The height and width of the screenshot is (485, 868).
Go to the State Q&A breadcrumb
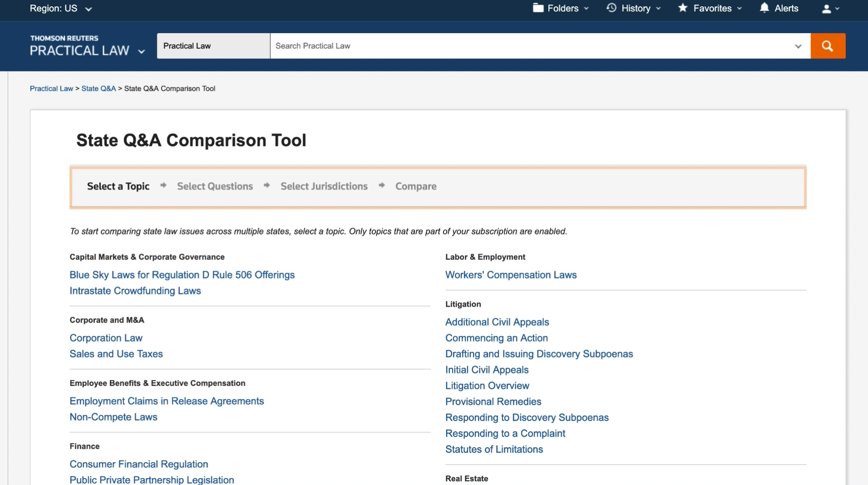click(98, 88)
